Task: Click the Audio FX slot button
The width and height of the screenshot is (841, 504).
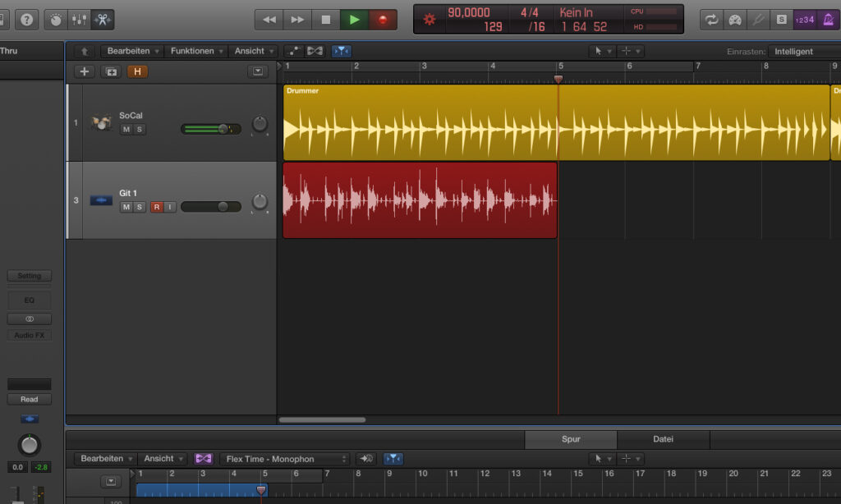Action: [x=29, y=335]
